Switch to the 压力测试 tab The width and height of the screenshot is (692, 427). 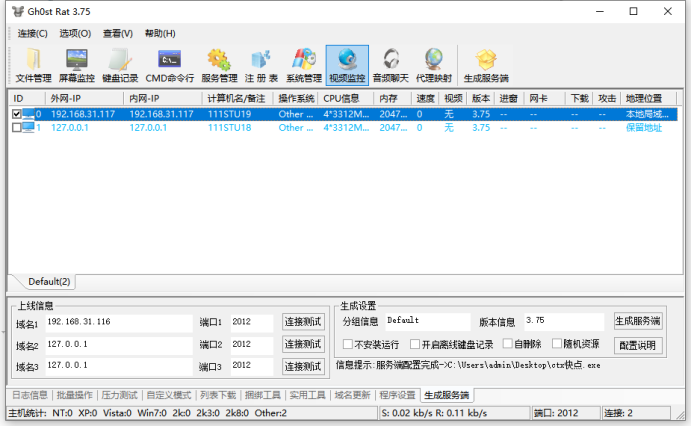[119, 395]
